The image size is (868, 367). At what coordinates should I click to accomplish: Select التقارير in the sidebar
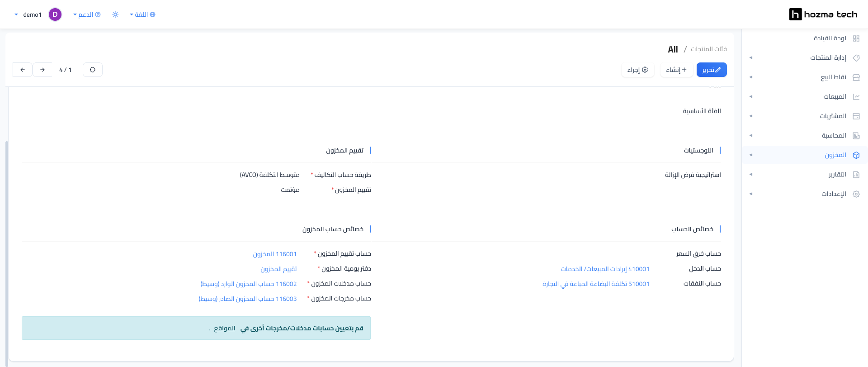coord(837,175)
